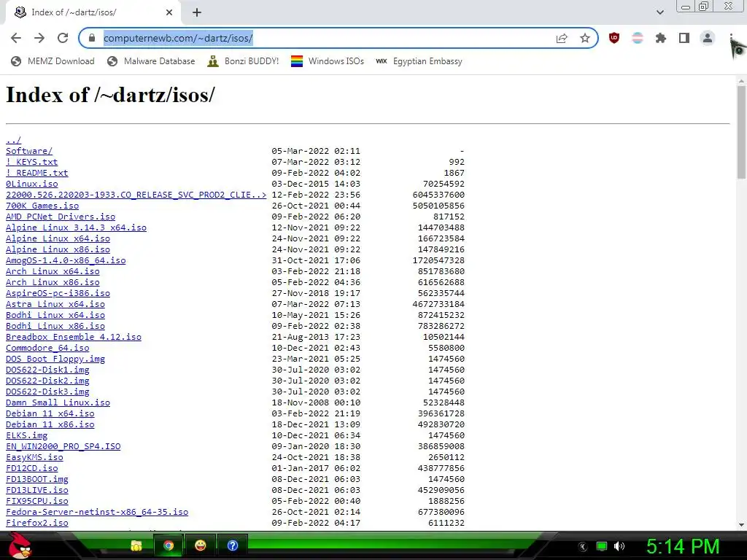Open the Extensions puzzle menu

(x=661, y=38)
